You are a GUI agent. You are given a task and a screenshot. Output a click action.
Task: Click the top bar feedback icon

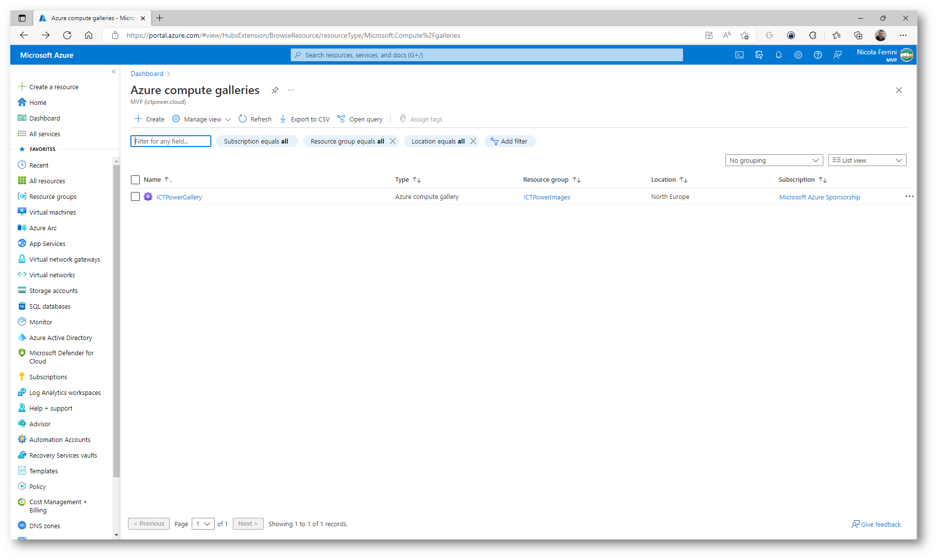837,55
